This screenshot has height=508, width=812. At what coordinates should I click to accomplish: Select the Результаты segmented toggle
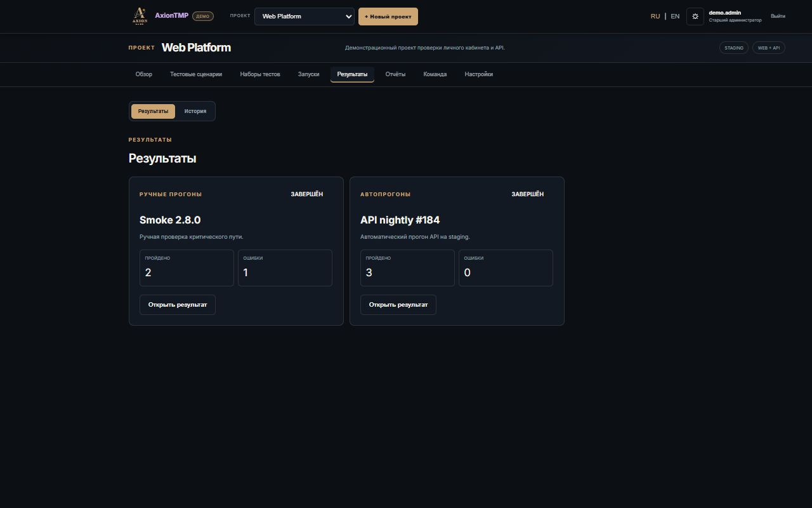point(153,111)
